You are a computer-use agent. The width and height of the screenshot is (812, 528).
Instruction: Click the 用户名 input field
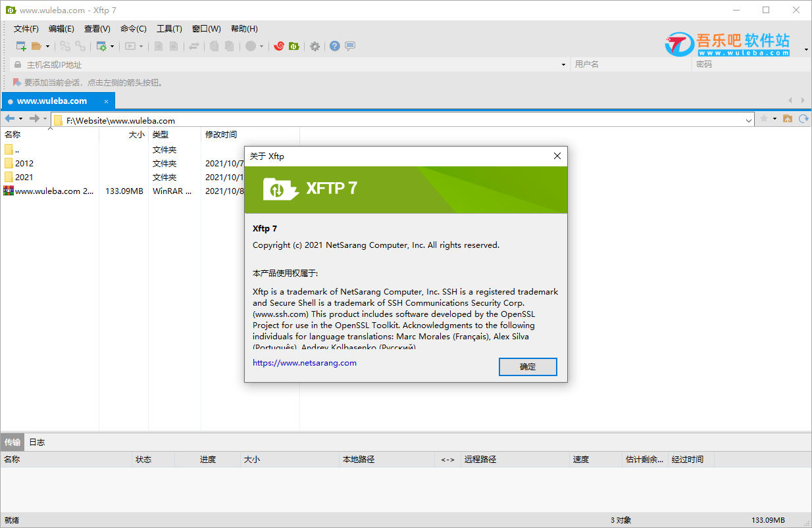click(x=631, y=64)
